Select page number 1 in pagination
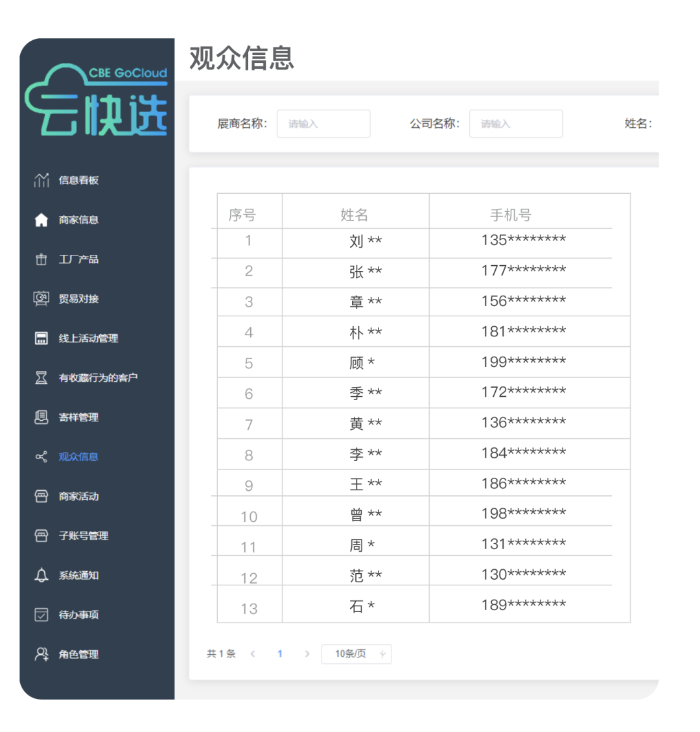Screen dimensions: 700x732 [x=279, y=654]
